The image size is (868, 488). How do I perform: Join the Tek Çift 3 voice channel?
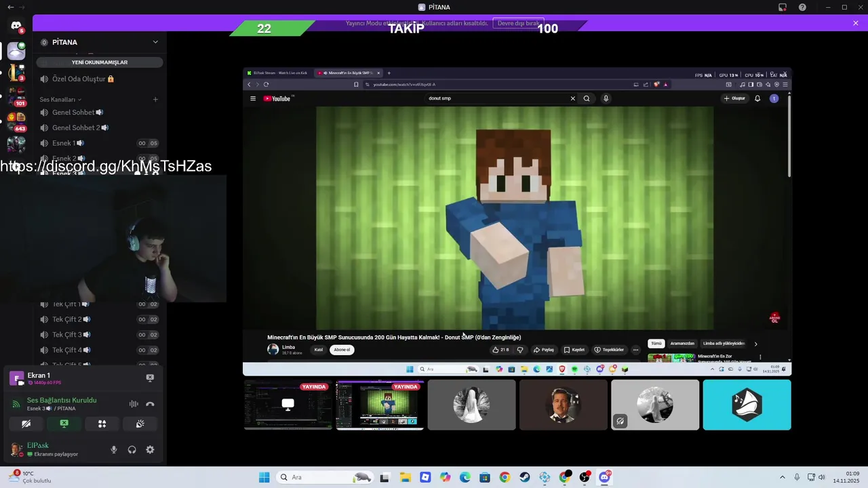[100, 335]
